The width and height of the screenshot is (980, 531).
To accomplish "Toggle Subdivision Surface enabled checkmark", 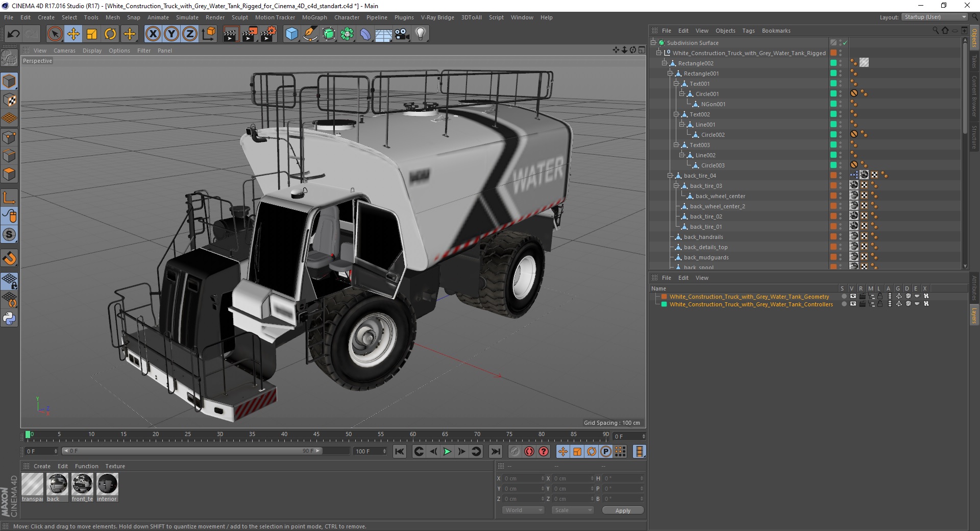I will pyautogui.click(x=845, y=43).
